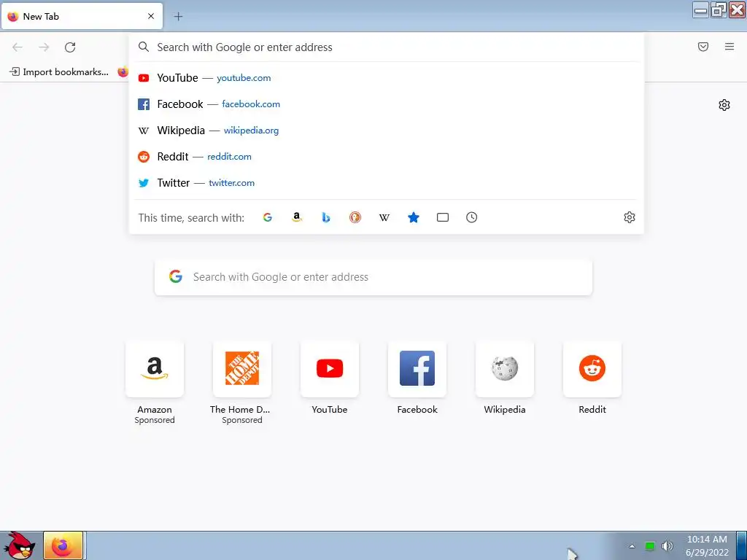The image size is (747, 560).
Task: Click the Forward navigation arrow
Action: coord(44,47)
